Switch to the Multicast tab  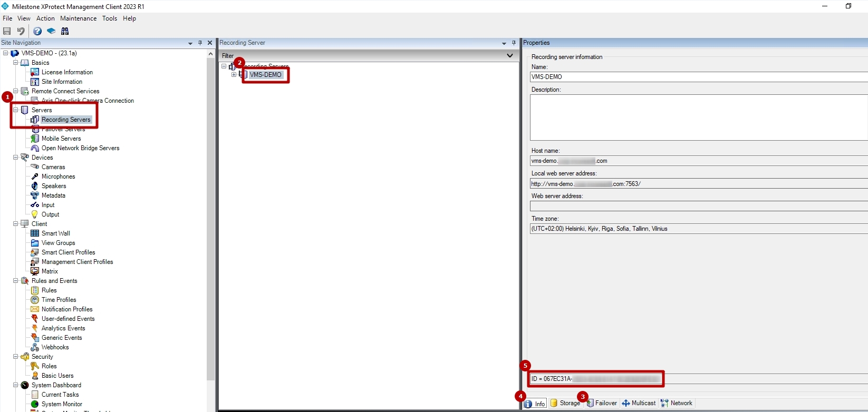[x=639, y=403]
